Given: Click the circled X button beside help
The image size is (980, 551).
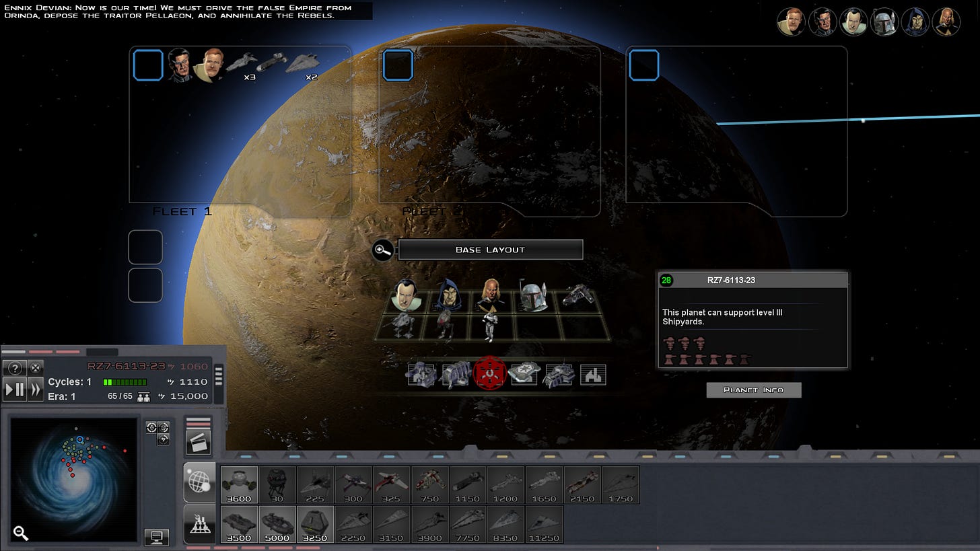Looking at the screenshot, I should pyautogui.click(x=35, y=368).
